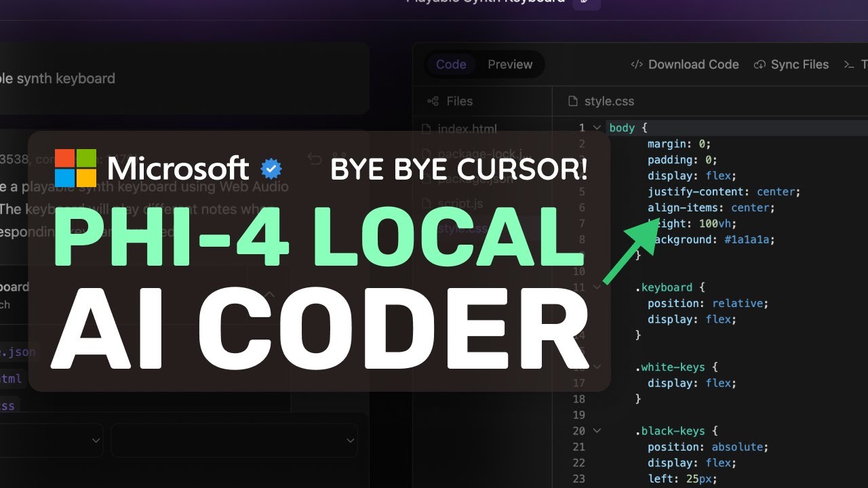The height and width of the screenshot is (488, 868).
Task: Switch to the Preview tab
Action: coord(510,64)
